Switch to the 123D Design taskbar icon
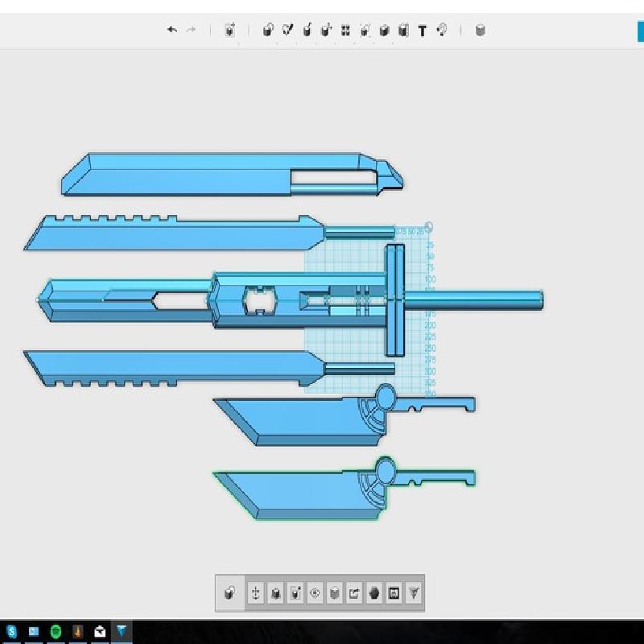Screen dimensions: 644x644 point(122,631)
